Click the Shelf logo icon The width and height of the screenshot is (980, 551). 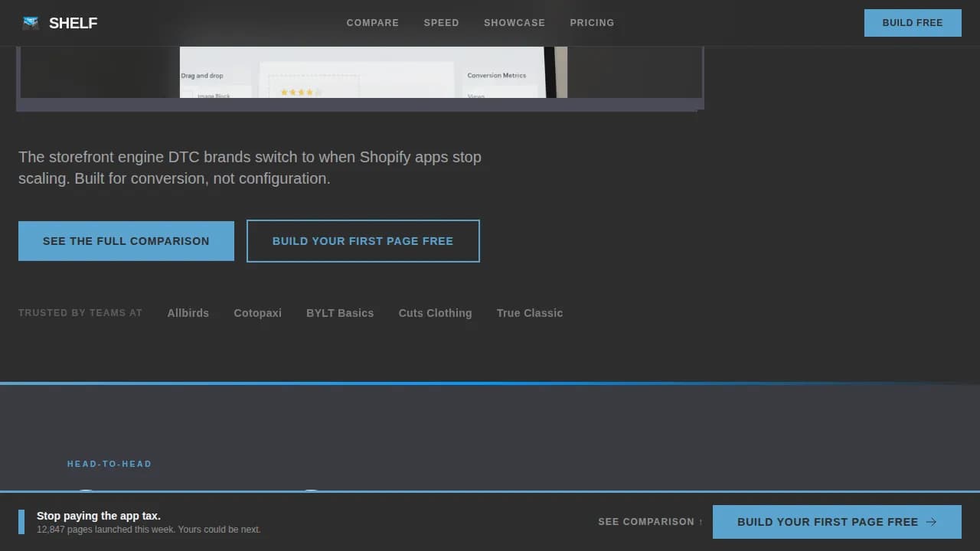tap(31, 23)
